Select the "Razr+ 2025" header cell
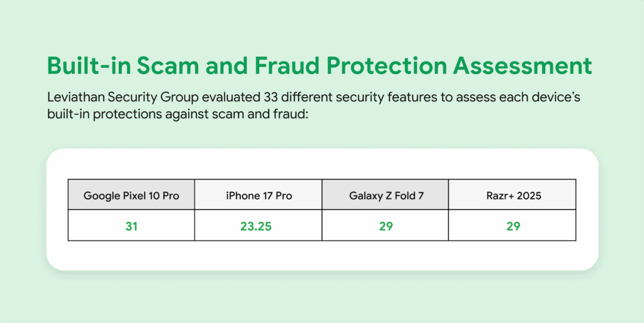This screenshot has width=644, height=323. click(x=513, y=195)
